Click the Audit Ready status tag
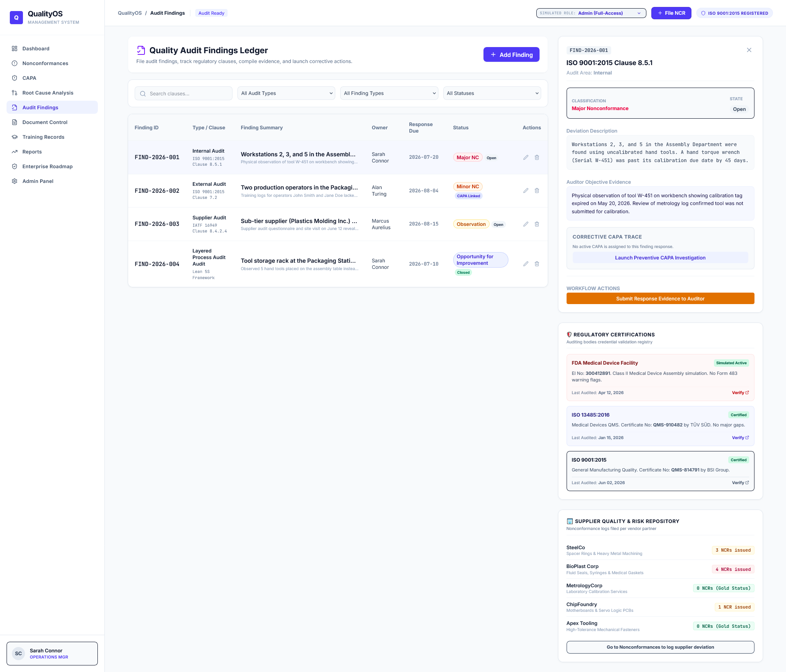This screenshot has width=786, height=672. click(211, 13)
